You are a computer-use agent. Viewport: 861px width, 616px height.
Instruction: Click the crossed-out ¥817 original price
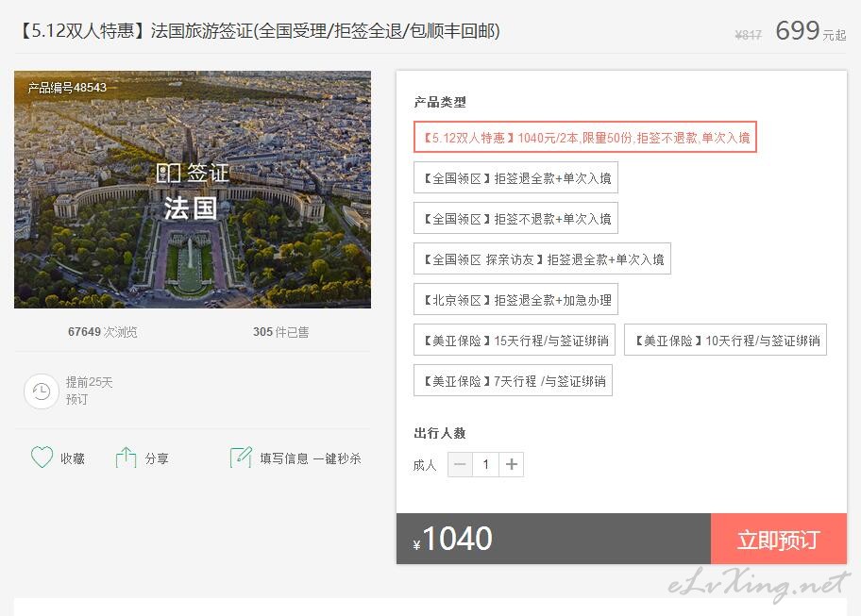pyautogui.click(x=748, y=35)
